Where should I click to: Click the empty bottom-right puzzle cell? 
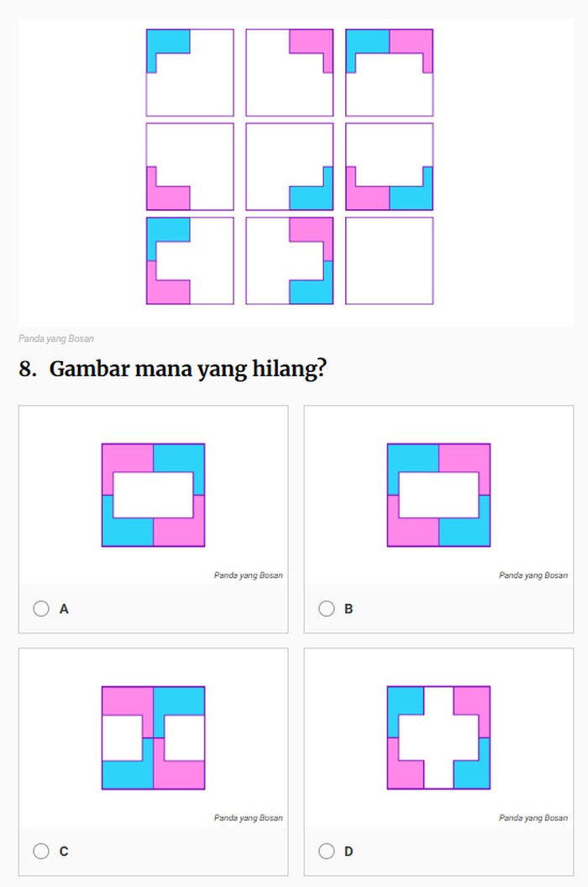(389, 260)
